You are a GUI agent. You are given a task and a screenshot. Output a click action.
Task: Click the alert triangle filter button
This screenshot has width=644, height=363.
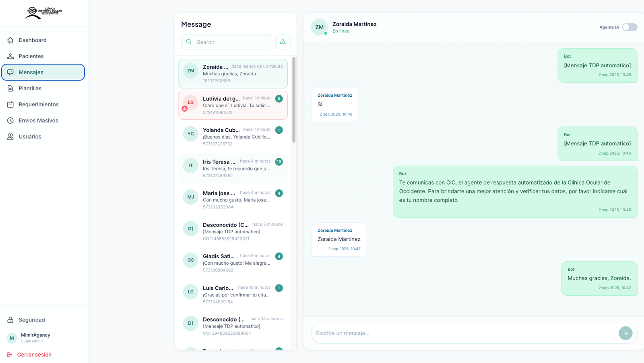[283, 42]
